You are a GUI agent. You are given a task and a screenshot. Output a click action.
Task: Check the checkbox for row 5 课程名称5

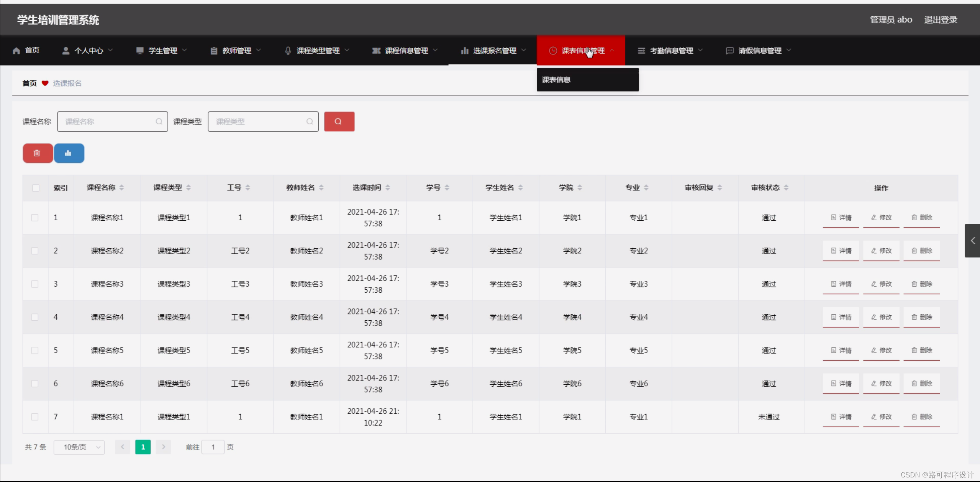tap(35, 350)
